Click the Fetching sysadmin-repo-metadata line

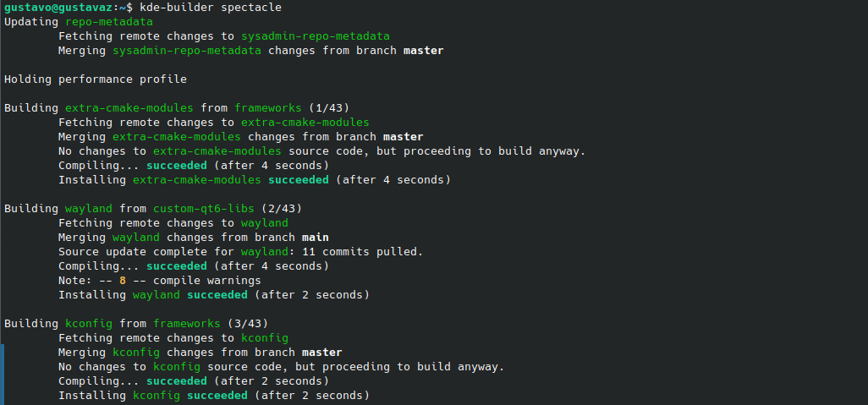point(223,36)
